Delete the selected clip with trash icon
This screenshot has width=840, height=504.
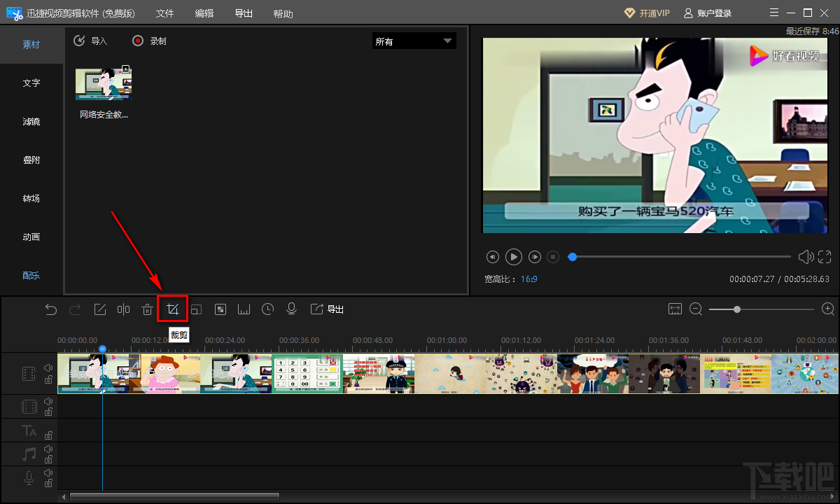click(147, 309)
